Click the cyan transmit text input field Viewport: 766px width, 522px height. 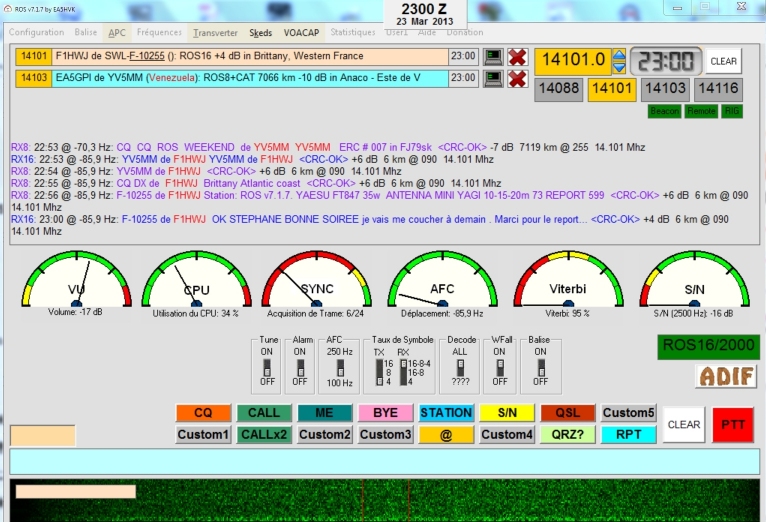pos(383,461)
